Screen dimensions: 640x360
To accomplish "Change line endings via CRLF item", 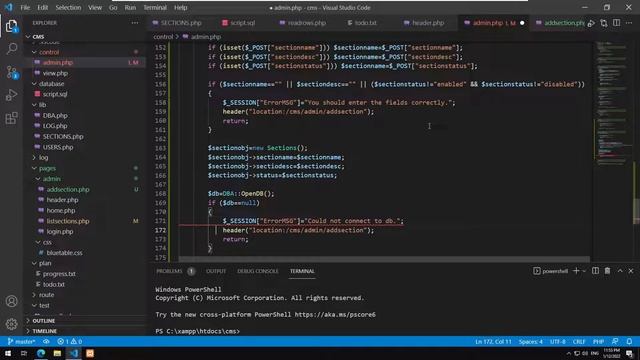I will pyautogui.click(x=579, y=342).
